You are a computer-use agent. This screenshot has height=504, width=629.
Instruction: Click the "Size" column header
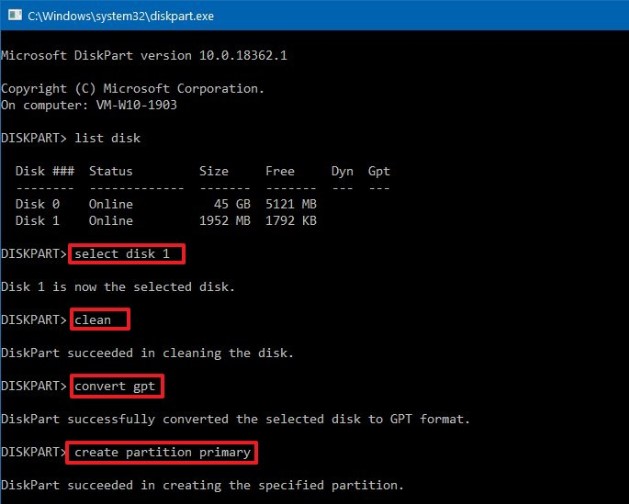click(x=213, y=171)
